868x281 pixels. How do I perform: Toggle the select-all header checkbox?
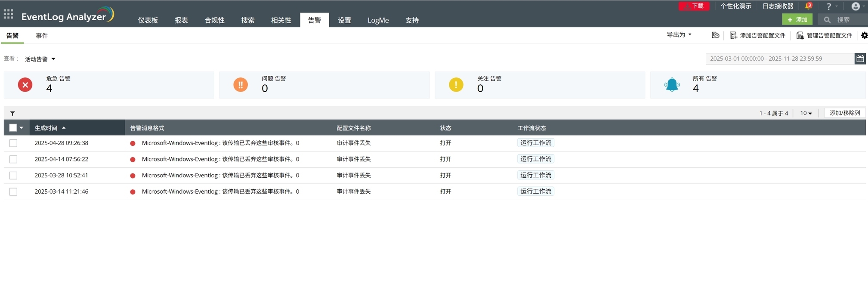(x=13, y=128)
